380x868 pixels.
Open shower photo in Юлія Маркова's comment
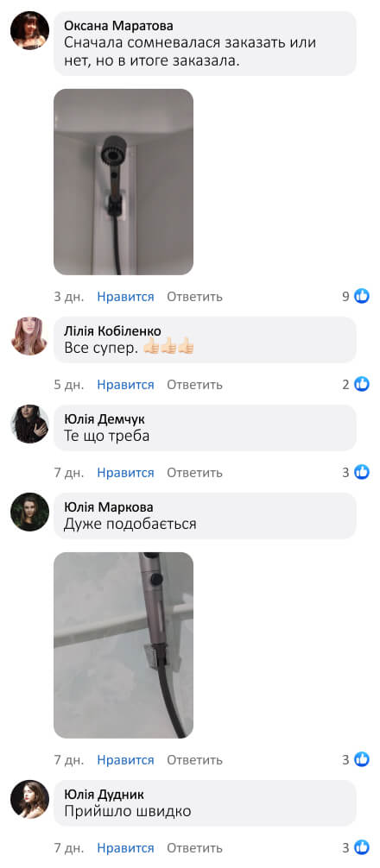pos(123,645)
